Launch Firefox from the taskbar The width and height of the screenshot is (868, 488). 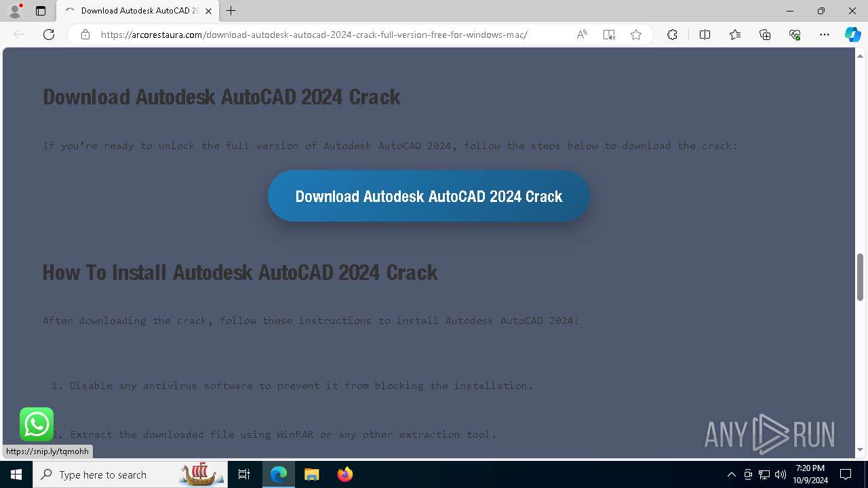click(x=344, y=474)
